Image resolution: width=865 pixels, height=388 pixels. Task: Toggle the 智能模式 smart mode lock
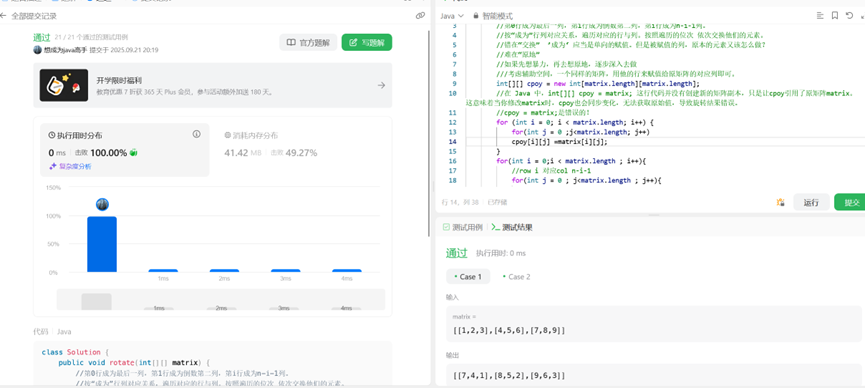point(493,16)
